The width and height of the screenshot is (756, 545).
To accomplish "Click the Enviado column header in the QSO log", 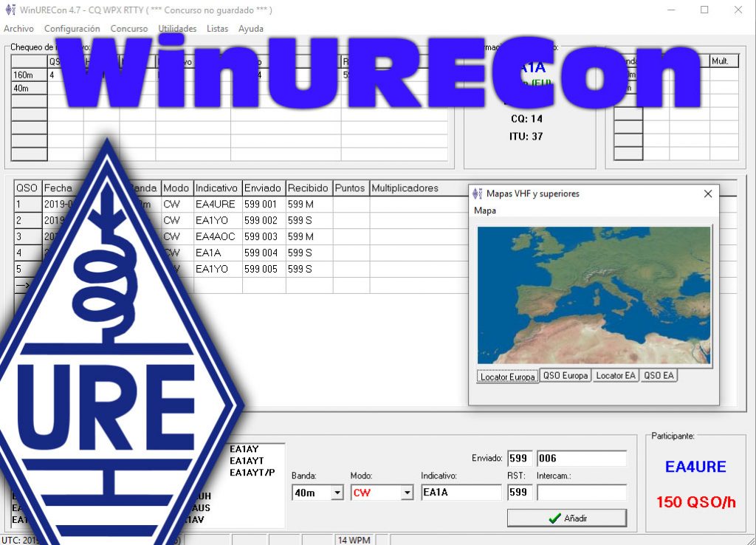I will point(264,188).
